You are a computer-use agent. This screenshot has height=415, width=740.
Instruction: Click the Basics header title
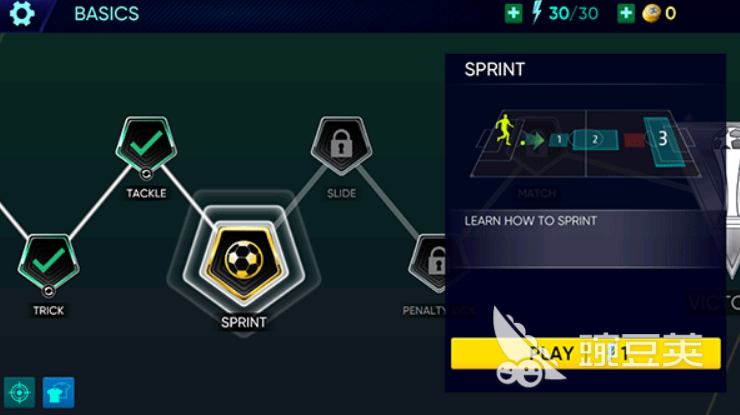click(x=107, y=14)
